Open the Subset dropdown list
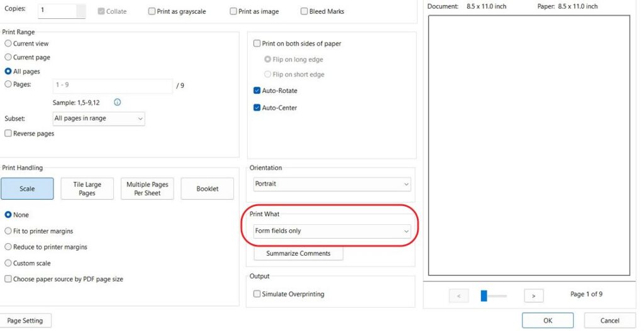 click(99, 118)
